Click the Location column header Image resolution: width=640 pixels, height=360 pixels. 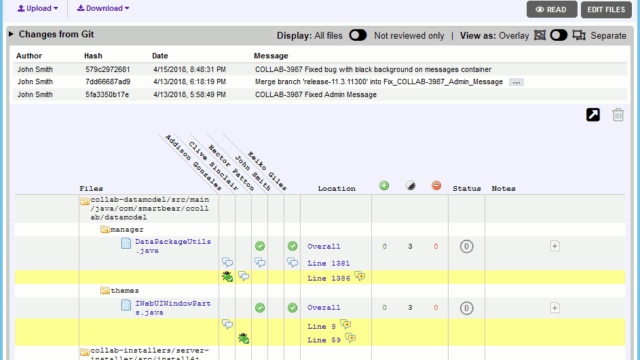tap(337, 189)
